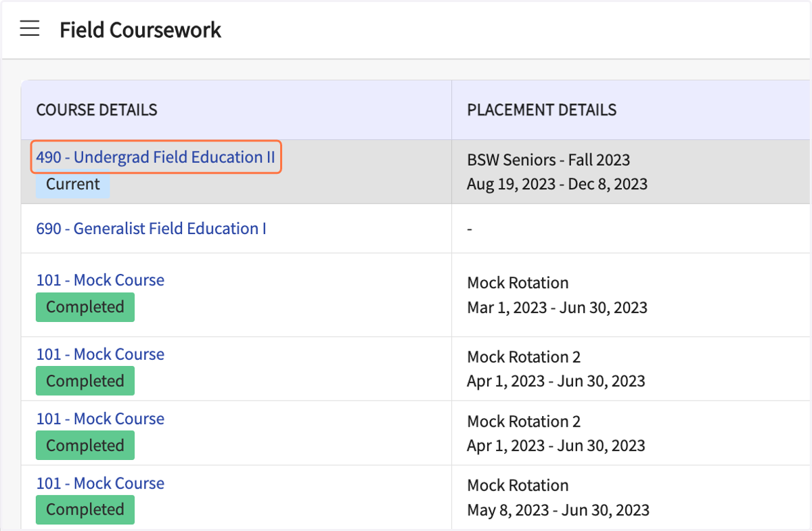Click the May 8, 2023 - Jun 30, 2023 dates

pyautogui.click(x=558, y=509)
